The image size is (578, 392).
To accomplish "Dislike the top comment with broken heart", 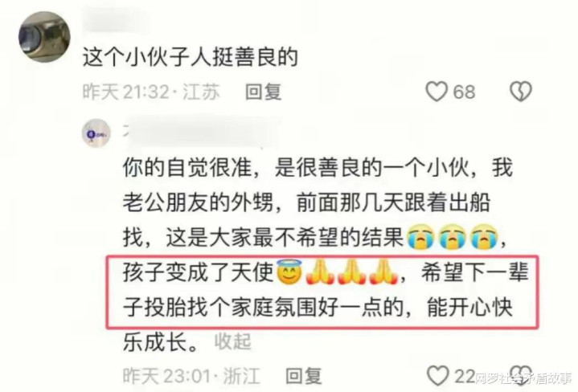I will [520, 92].
